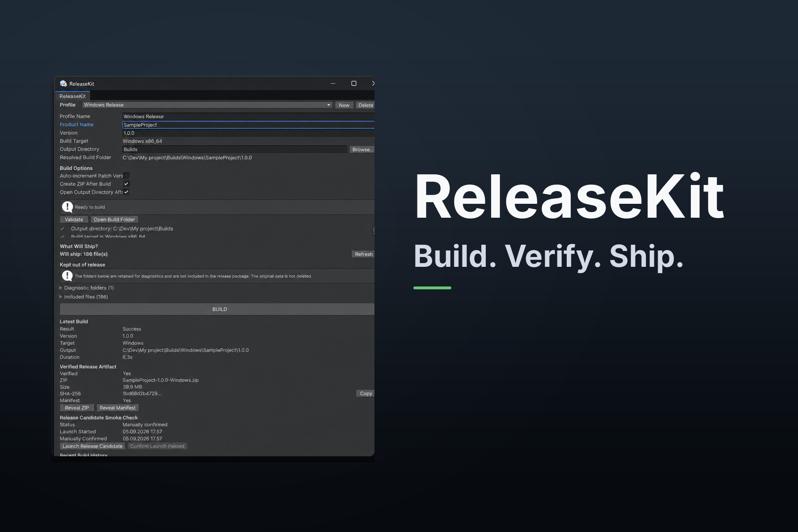Click the Output directory validation result line
The height and width of the screenshot is (532, 798).
point(122,229)
